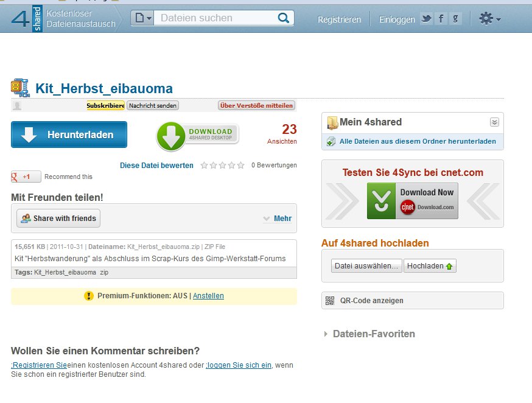
Task: Click the Dateien suchen search field
Action: point(215,18)
